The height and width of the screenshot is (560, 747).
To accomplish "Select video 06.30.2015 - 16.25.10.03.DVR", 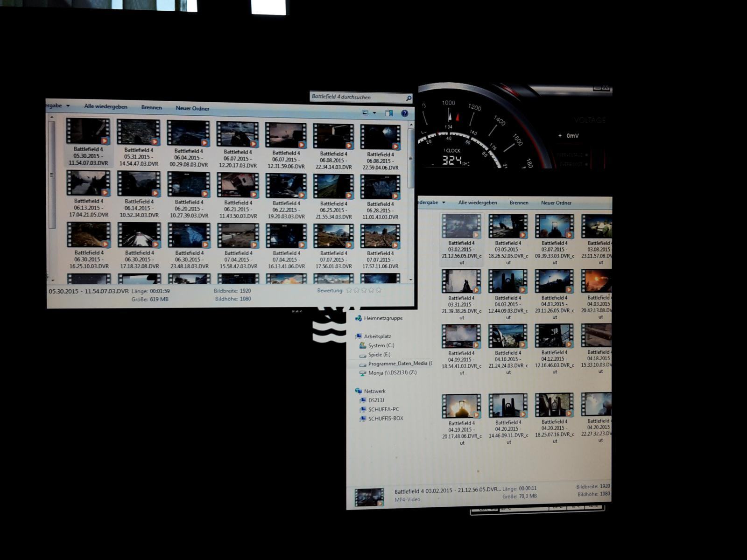I will pyautogui.click(x=89, y=245).
